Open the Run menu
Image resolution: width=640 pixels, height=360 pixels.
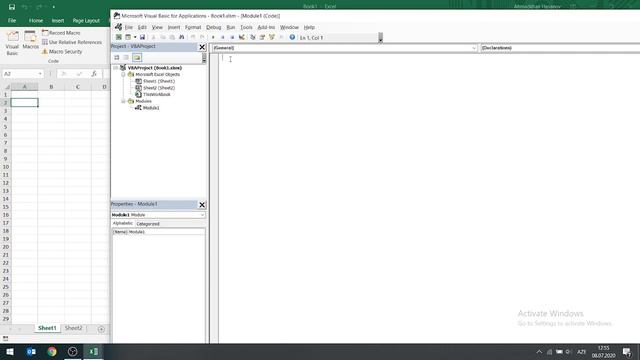click(x=231, y=27)
